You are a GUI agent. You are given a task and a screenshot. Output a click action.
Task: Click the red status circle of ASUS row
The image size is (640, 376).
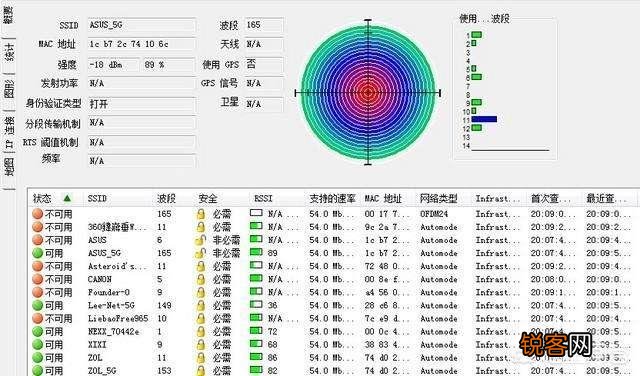tap(38, 240)
